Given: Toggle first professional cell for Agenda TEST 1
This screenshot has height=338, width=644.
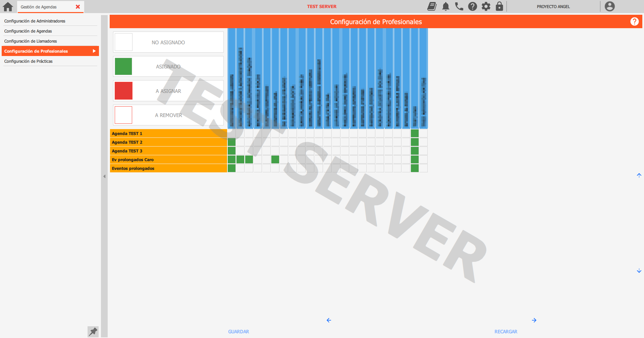Looking at the screenshot, I should [232, 133].
